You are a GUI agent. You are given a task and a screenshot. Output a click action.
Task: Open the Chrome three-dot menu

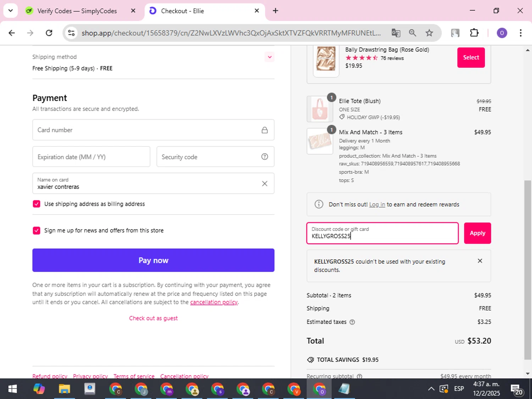click(521, 33)
